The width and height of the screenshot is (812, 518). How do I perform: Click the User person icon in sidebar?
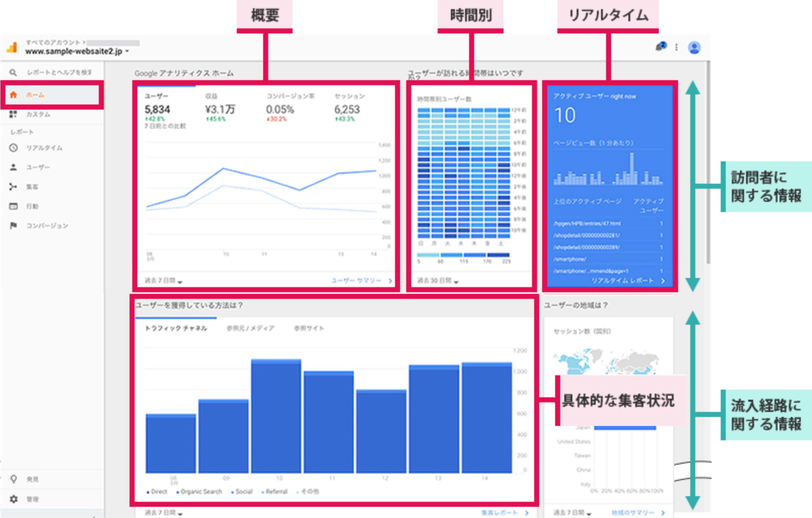click(x=13, y=167)
